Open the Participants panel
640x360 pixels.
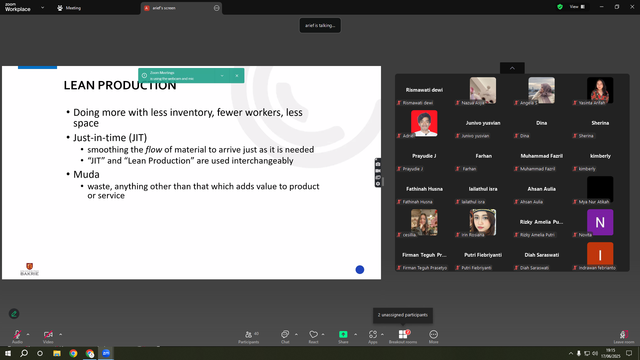click(249, 336)
